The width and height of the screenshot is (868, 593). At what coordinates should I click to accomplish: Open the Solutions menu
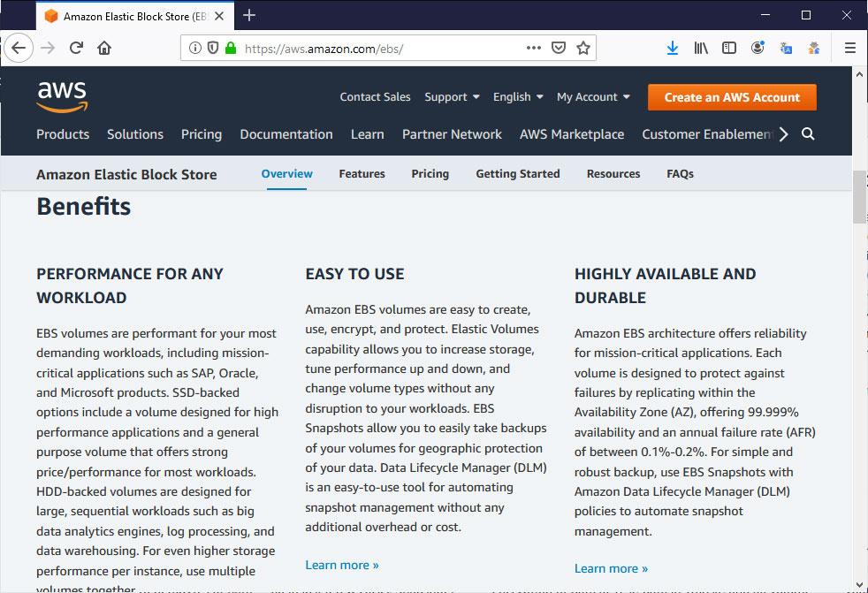(x=135, y=134)
